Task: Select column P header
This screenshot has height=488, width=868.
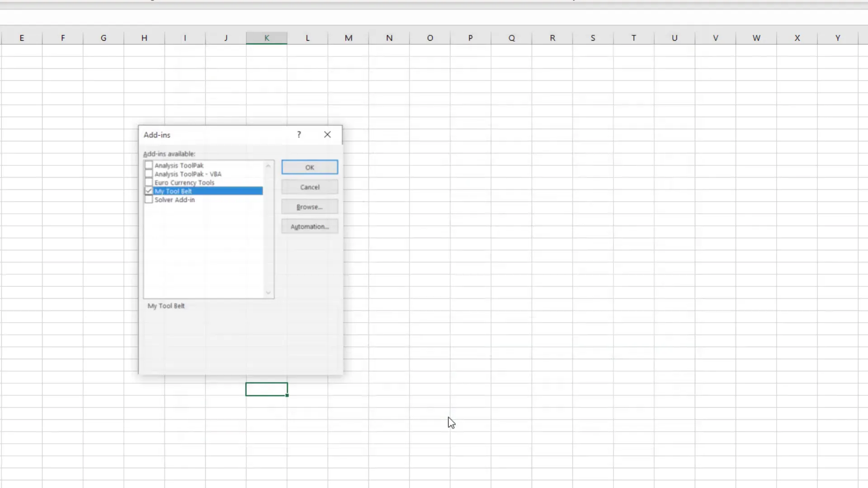Action: click(x=471, y=38)
